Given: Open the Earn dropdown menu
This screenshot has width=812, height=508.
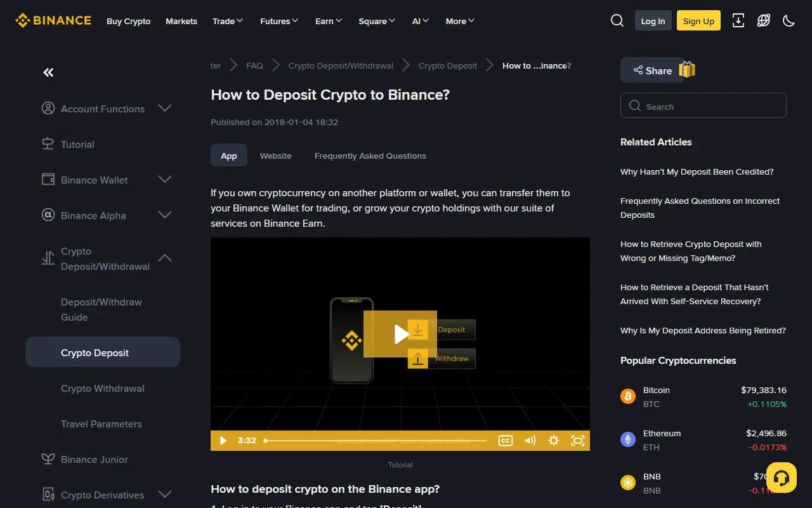Looking at the screenshot, I should pyautogui.click(x=329, y=21).
